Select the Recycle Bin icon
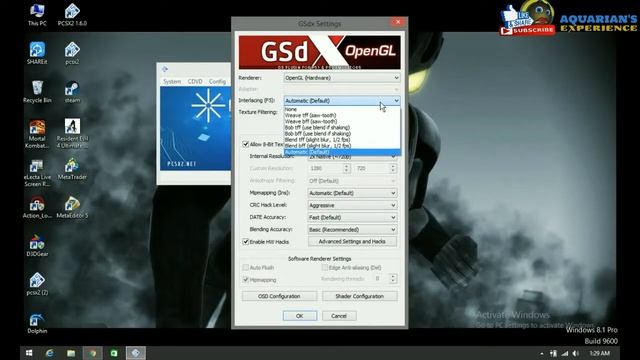The image size is (640, 360). [x=37, y=91]
